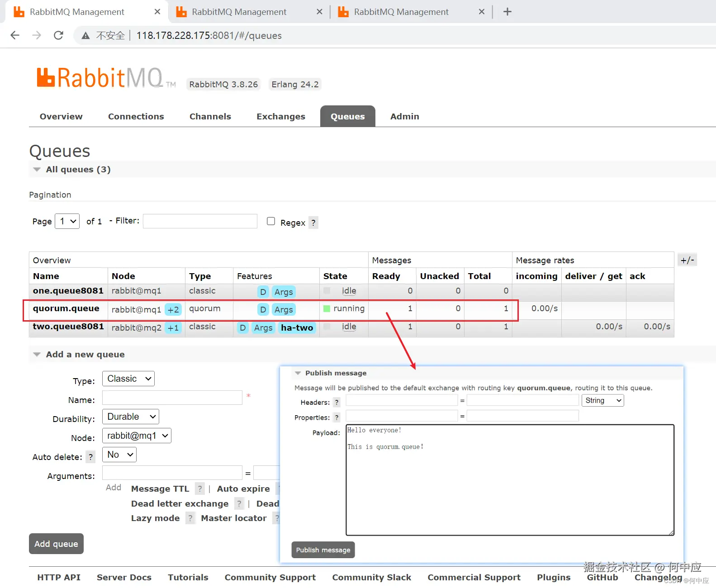Screen dimensions: 716x588
Task: Open the HTTP API footer link
Action: [x=59, y=577]
